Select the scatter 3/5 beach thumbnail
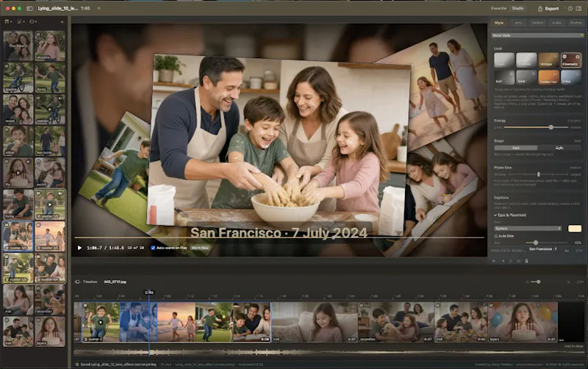The image size is (588, 369). pyautogui.click(x=50, y=236)
